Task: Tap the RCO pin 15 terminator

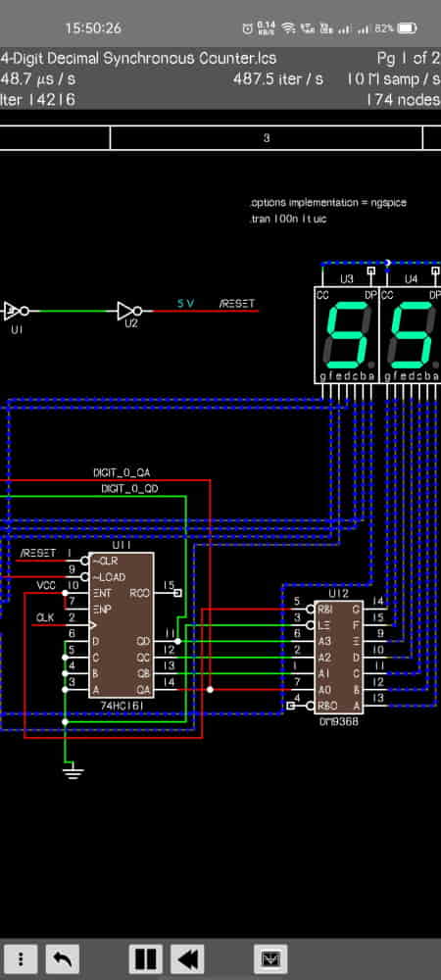Action: pos(177,593)
